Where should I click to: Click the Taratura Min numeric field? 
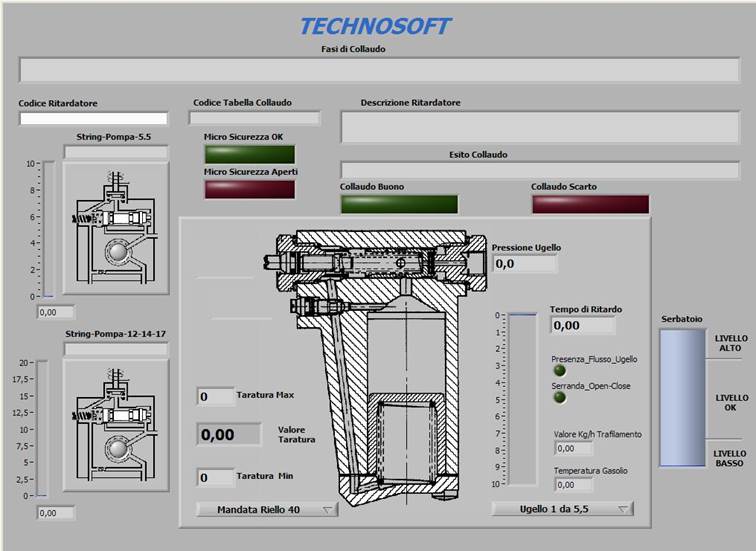point(216,477)
